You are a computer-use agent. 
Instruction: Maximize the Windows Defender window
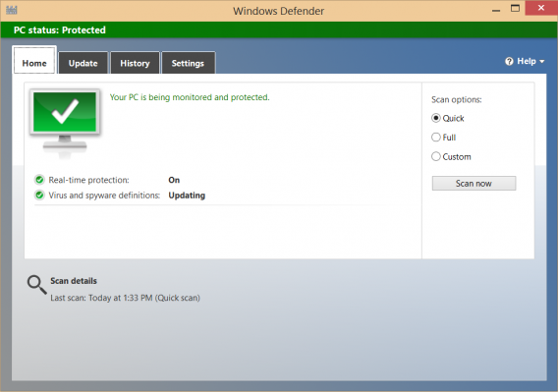pos(515,9)
